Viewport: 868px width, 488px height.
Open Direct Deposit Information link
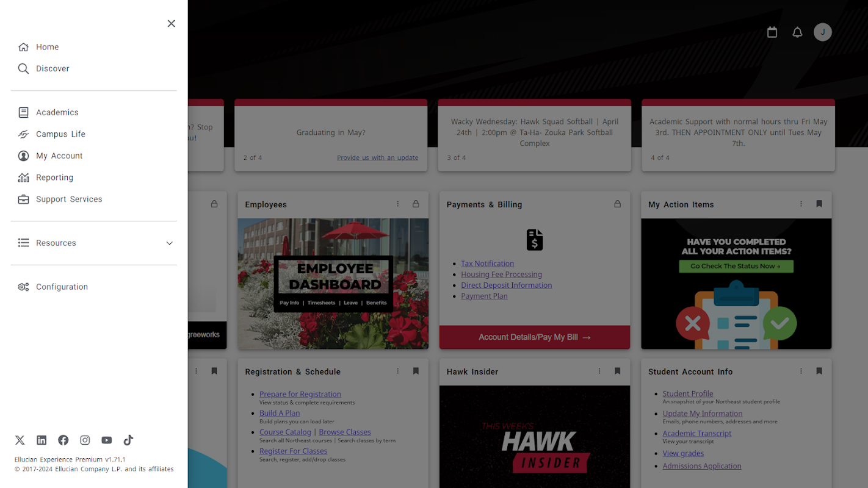tap(507, 285)
